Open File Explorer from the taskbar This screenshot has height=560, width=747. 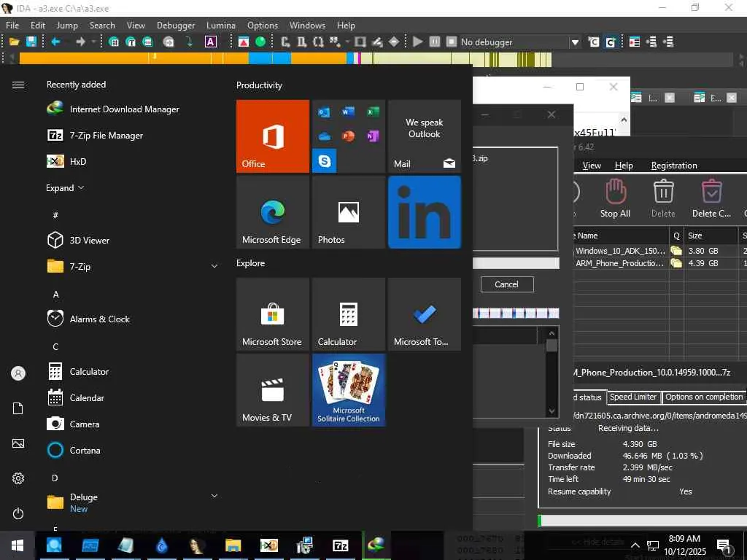(x=233, y=545)
